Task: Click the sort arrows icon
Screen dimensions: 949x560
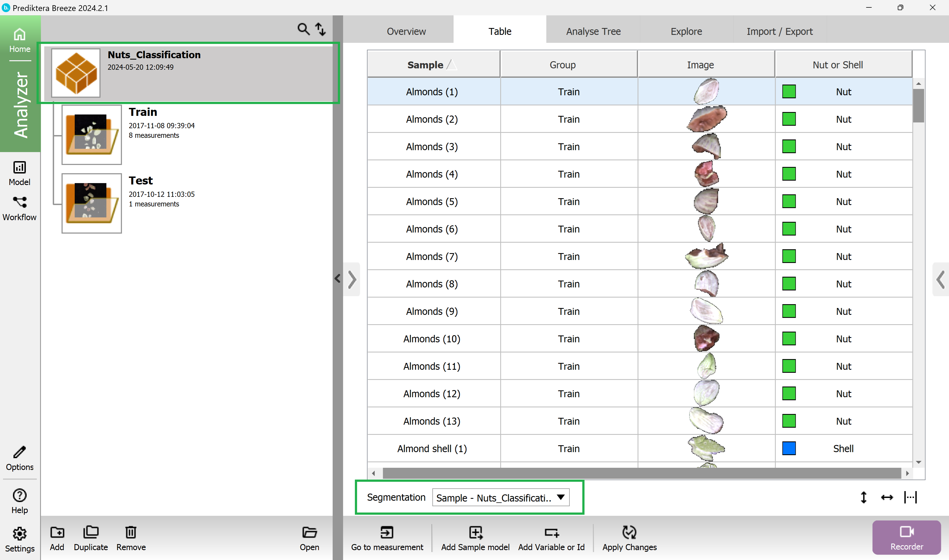Action: click(x=321, y=29)
